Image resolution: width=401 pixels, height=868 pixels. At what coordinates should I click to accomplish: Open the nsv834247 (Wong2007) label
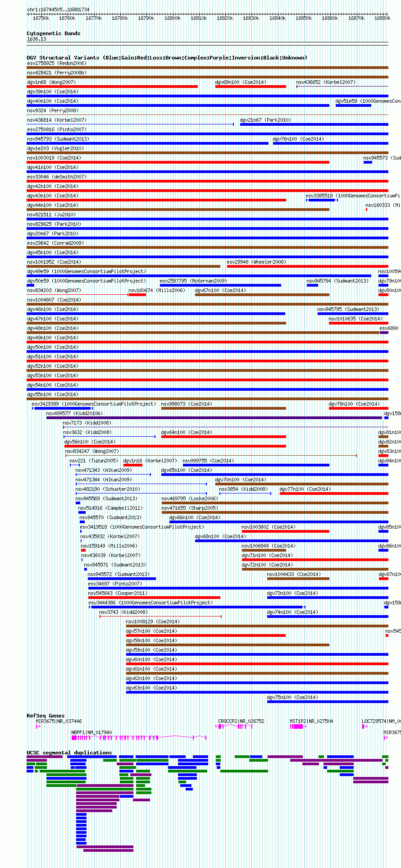click(92, 451)
